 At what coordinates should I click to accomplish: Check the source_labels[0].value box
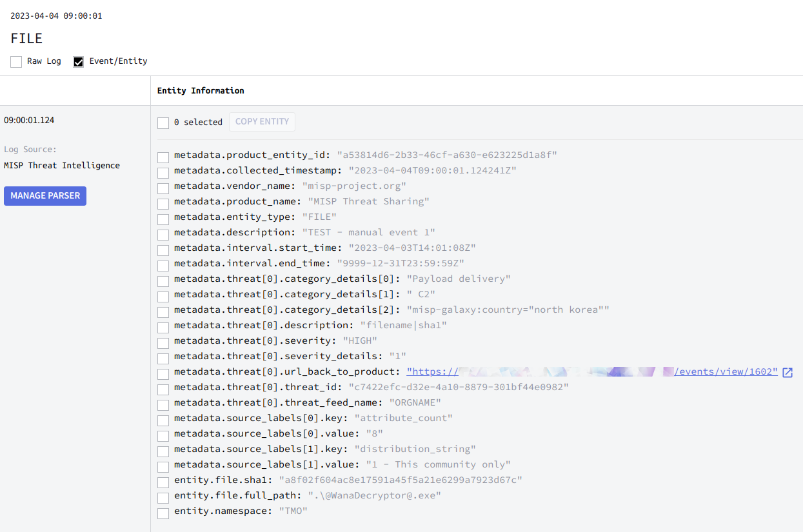tap(163, 436)
